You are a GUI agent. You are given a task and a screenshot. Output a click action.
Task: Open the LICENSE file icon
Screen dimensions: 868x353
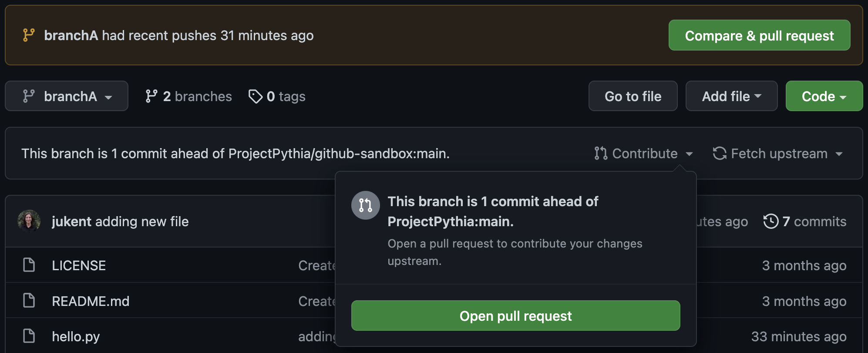point(28,265)
